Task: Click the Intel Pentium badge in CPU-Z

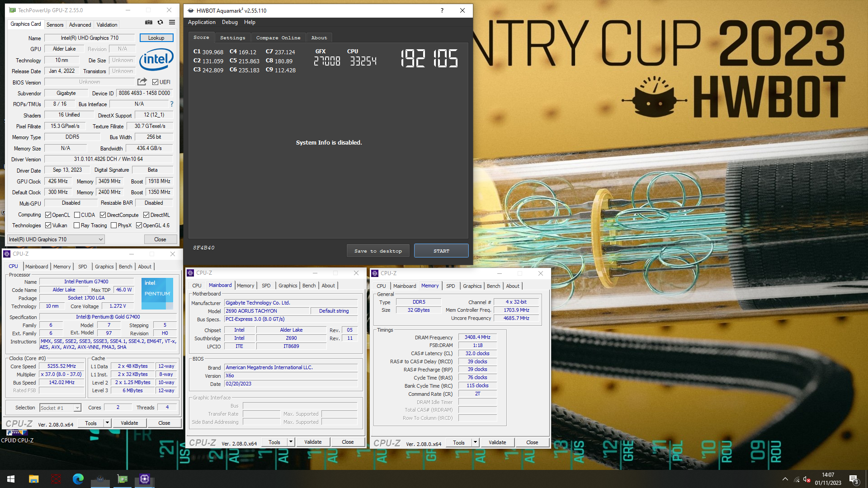Action: coord(157,293)
